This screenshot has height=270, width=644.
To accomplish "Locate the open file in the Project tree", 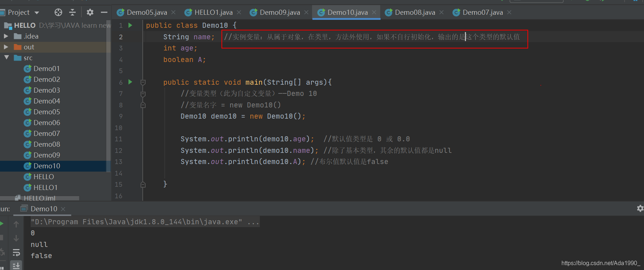I will coord(58,13).
